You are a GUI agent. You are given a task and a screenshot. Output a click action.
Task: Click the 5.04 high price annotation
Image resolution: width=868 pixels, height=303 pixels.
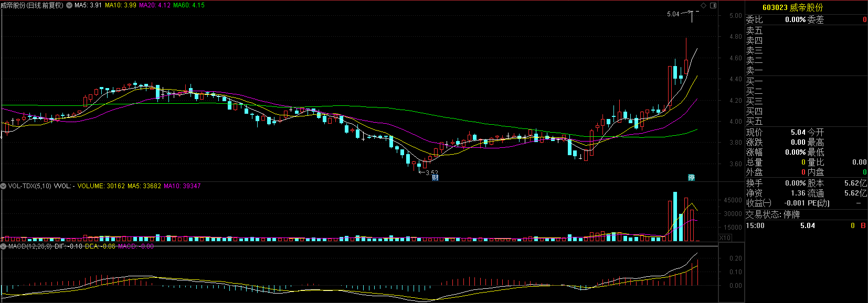pos(673,14)
